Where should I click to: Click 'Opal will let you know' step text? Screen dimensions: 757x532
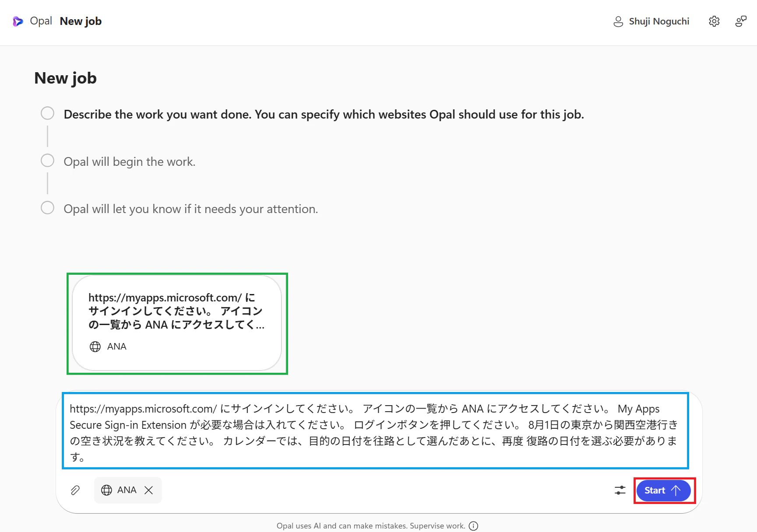pos(191,209)
